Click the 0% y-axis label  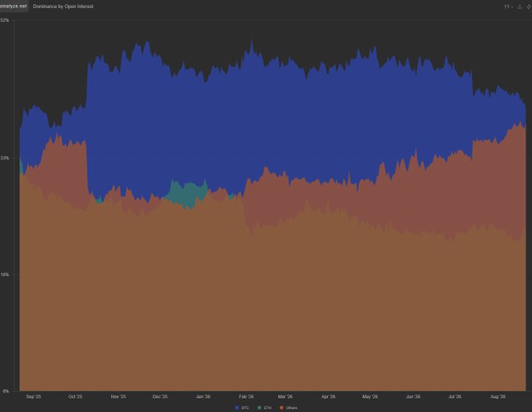[5, 391]
